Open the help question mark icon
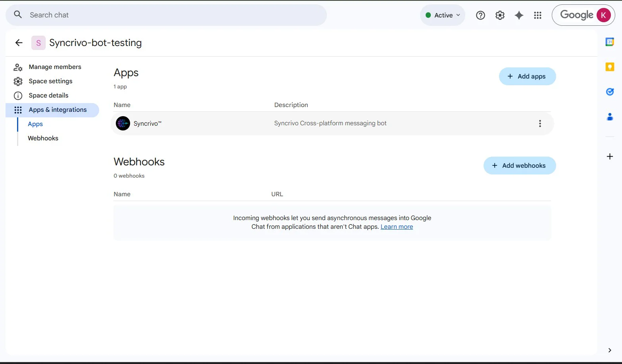 click(480, 15)
